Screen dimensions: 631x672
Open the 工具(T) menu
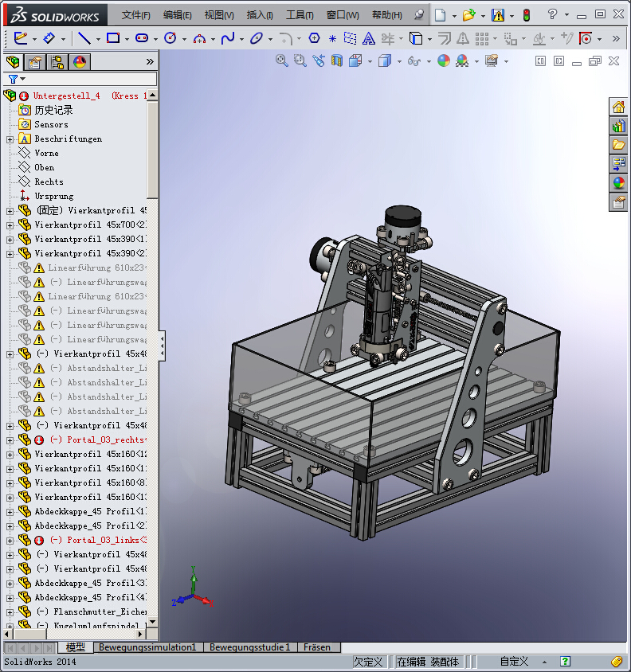click(x=300, y=15)
